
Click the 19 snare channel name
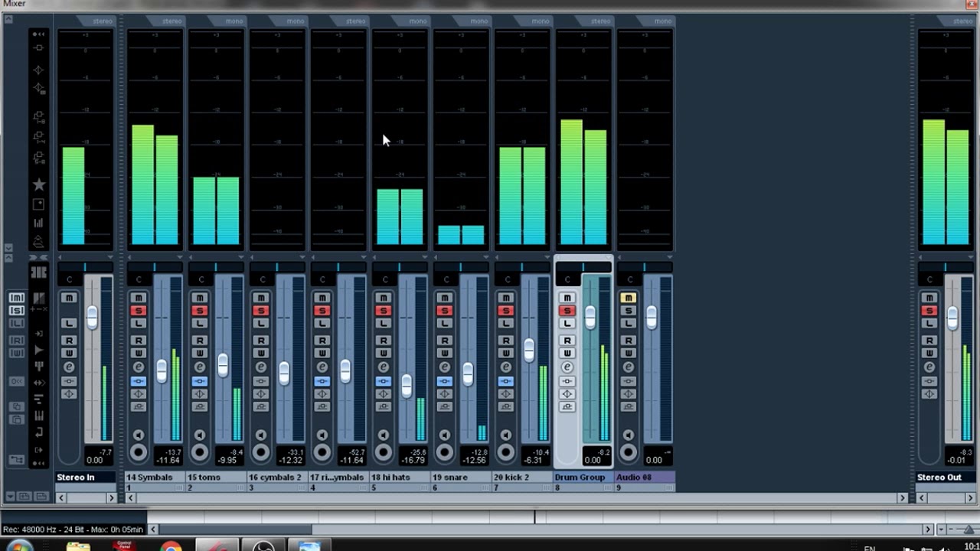point(460,478)
